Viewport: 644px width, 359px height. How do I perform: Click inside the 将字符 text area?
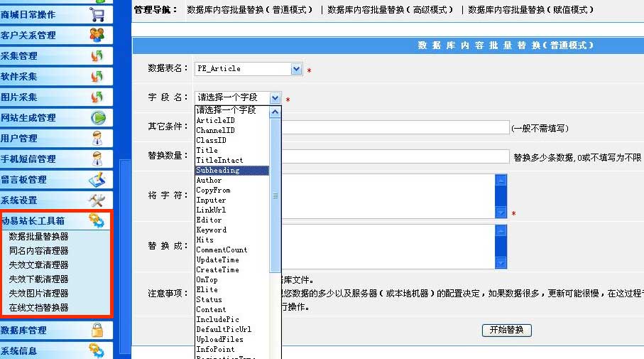click(388, 196)
